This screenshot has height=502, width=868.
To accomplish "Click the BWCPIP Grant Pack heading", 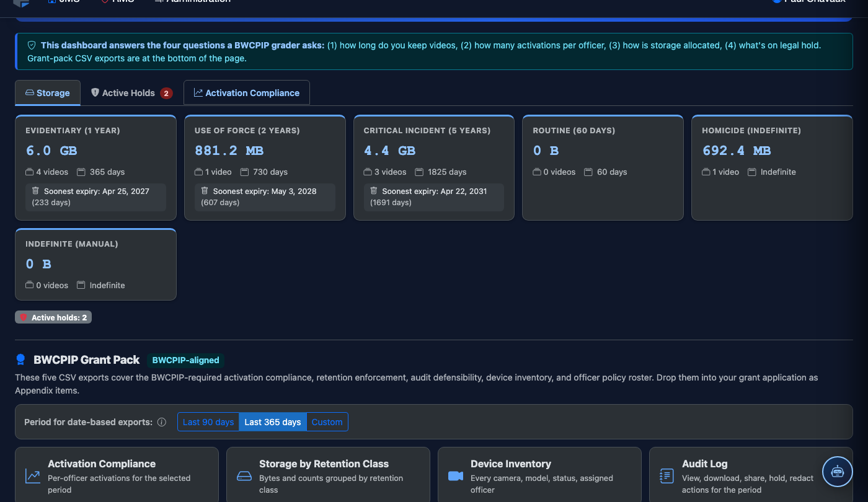I will pyautogui.click(x=87, y=359).
